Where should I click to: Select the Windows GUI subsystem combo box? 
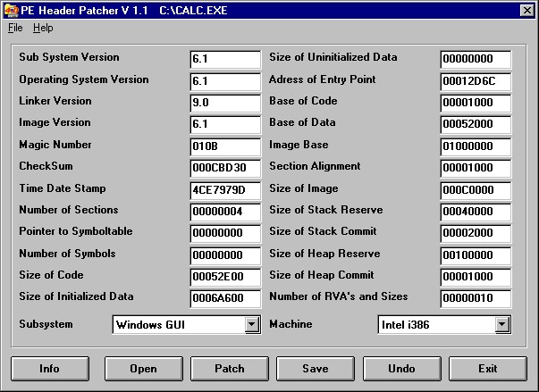tap(187, 324)
